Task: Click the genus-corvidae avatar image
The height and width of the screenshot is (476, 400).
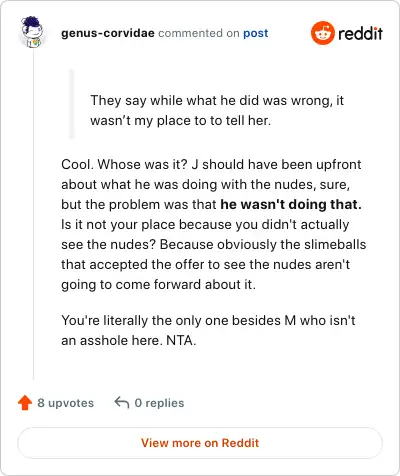Action: (x=33, y=33)
